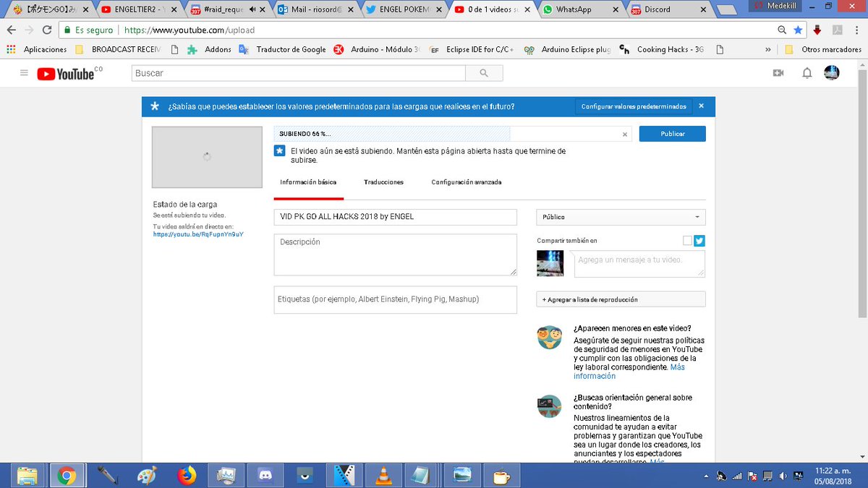
Task: Dismiss the blue default-values banner
Action: 700,106
